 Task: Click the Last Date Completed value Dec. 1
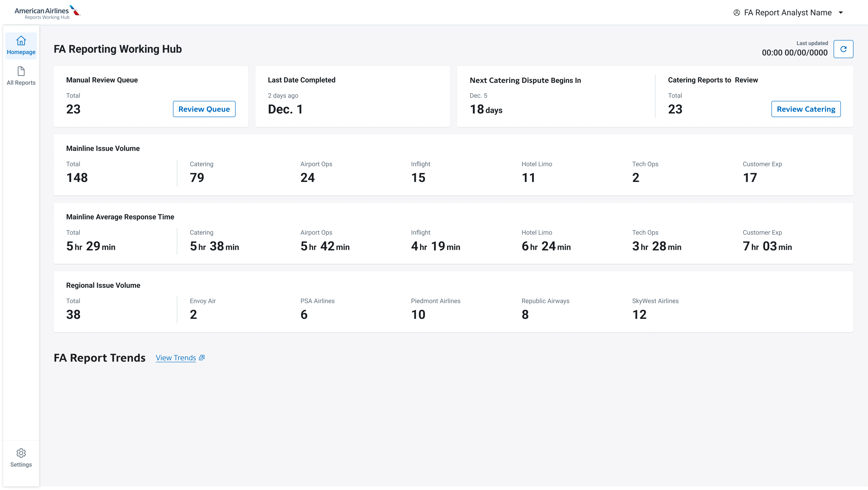click(x=285, y=109)
